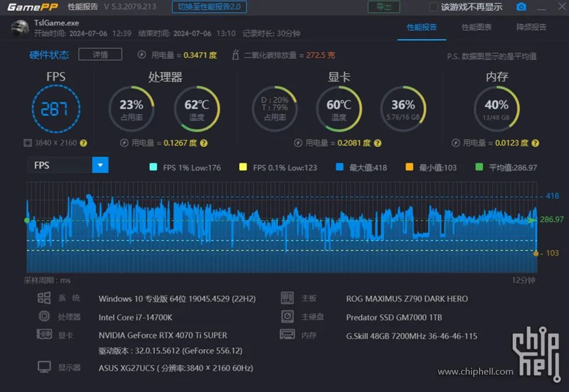Click the yellow FPS 0.1% Low legend swatch

(243, 167)
